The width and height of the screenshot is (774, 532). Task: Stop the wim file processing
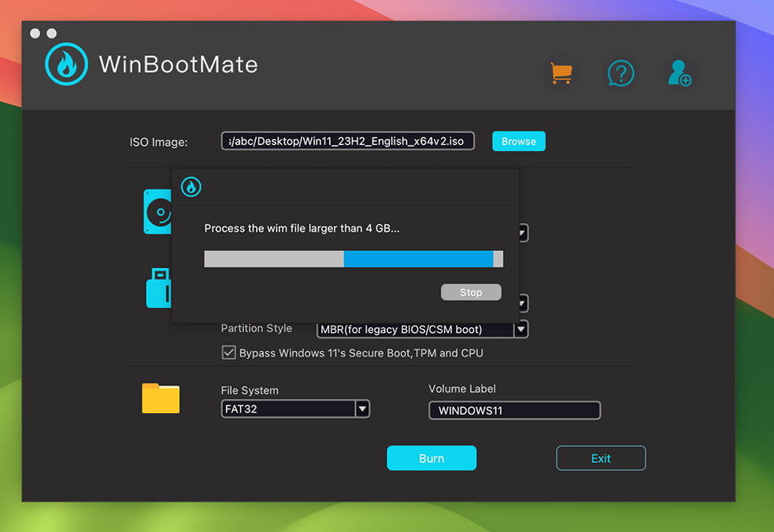[471, 292]
